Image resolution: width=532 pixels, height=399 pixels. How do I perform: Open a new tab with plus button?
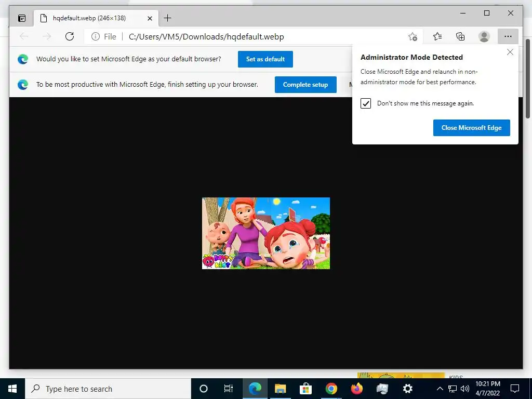(168, 18)
